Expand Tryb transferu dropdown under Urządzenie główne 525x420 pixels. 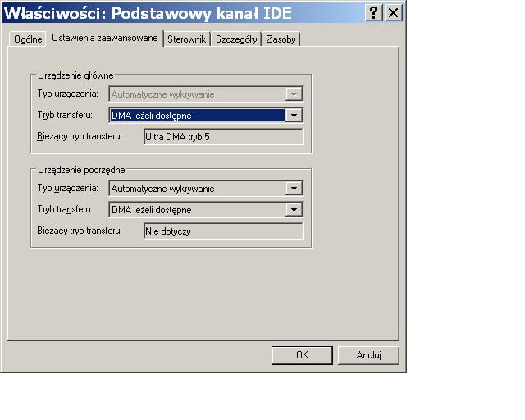[294, 116]
